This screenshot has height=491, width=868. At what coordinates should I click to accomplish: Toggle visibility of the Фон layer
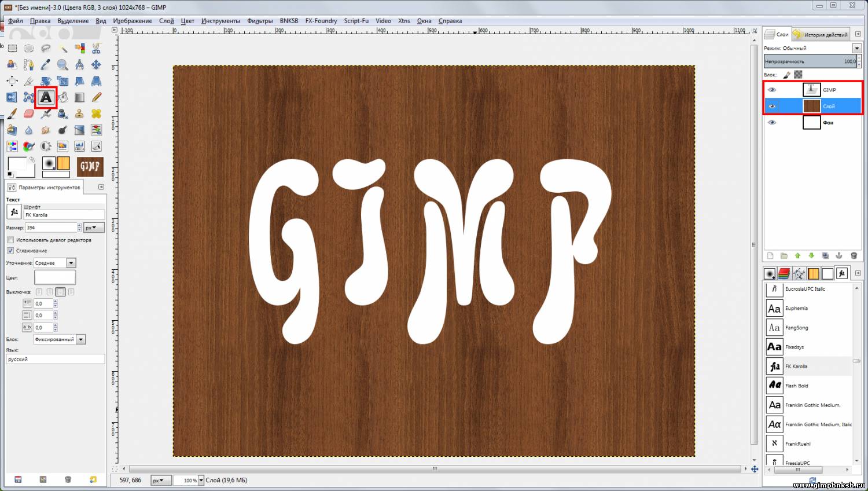[772, 123]
